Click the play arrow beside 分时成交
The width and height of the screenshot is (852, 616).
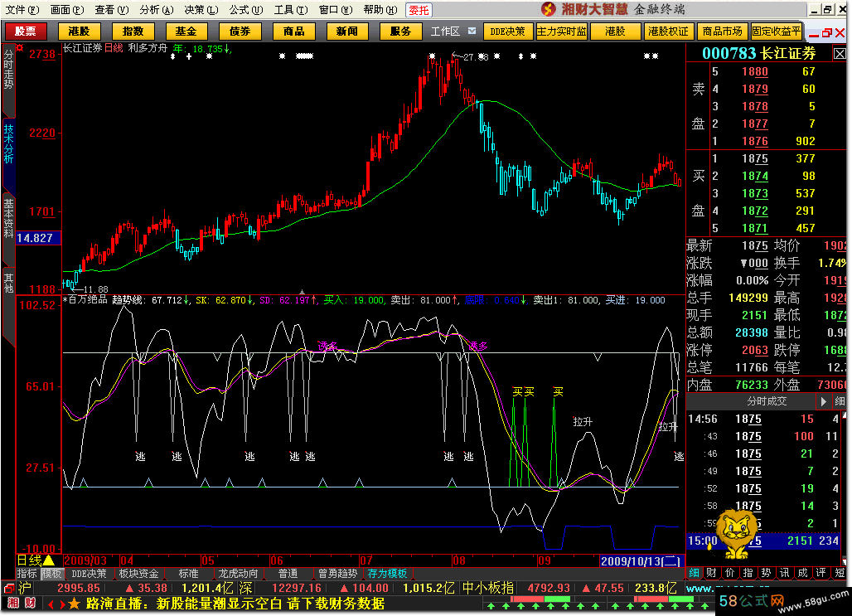(823, 402)
